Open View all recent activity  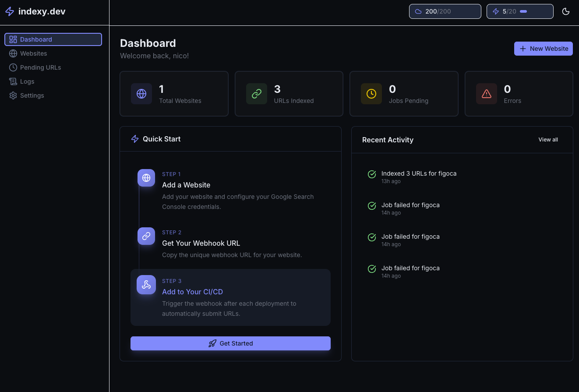[548, 140]
